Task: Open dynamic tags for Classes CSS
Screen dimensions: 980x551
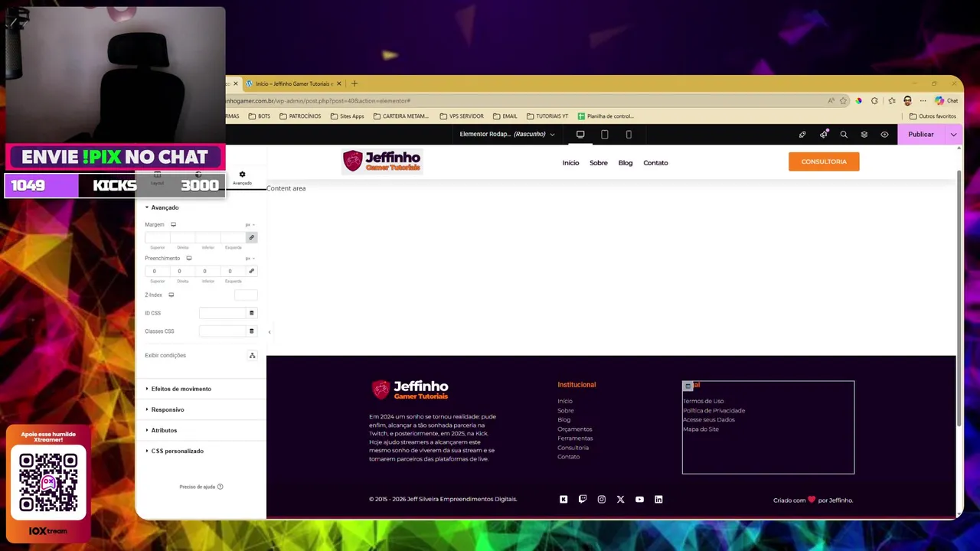Action: tap(251, 331)
